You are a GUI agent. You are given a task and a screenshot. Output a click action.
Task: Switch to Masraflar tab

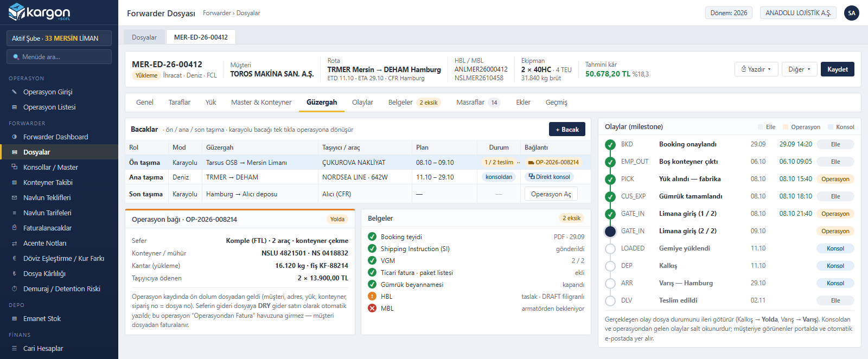[478, 102]
